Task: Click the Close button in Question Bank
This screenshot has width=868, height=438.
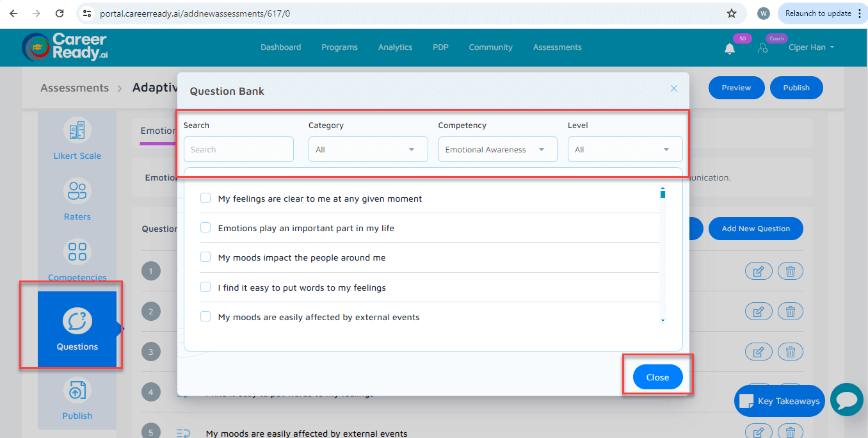Action: (x=657, y=377)
